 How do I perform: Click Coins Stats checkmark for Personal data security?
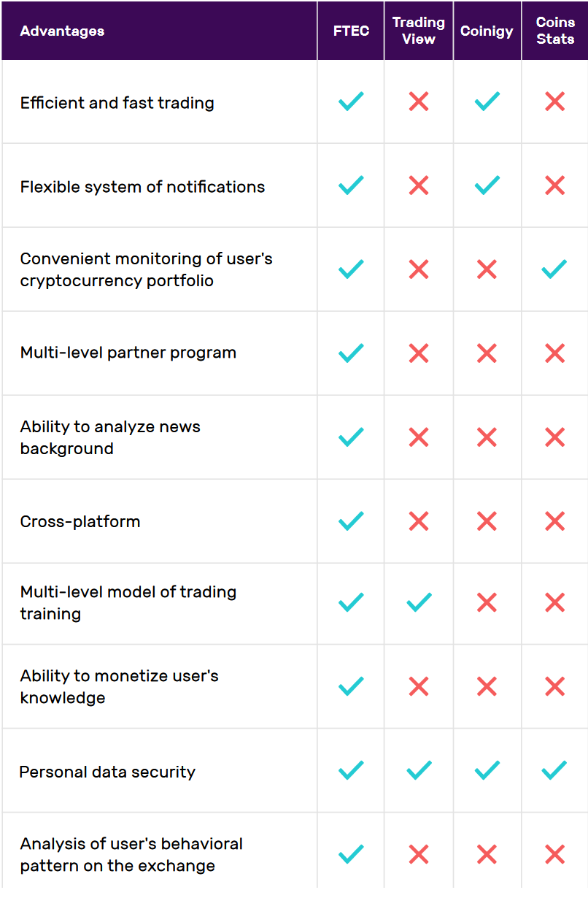tap(554, 770)
